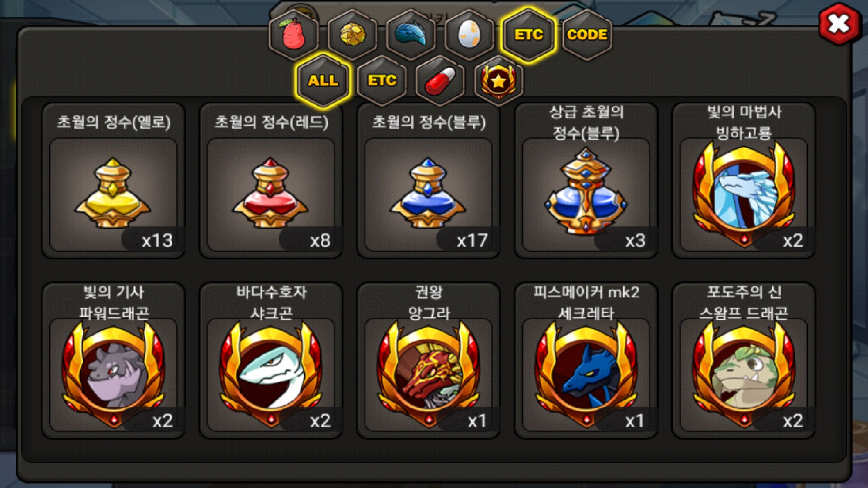Choose the white shark emblem item
Image resolution: width=868 pixels, height=488 pixels.
[271, 361]
